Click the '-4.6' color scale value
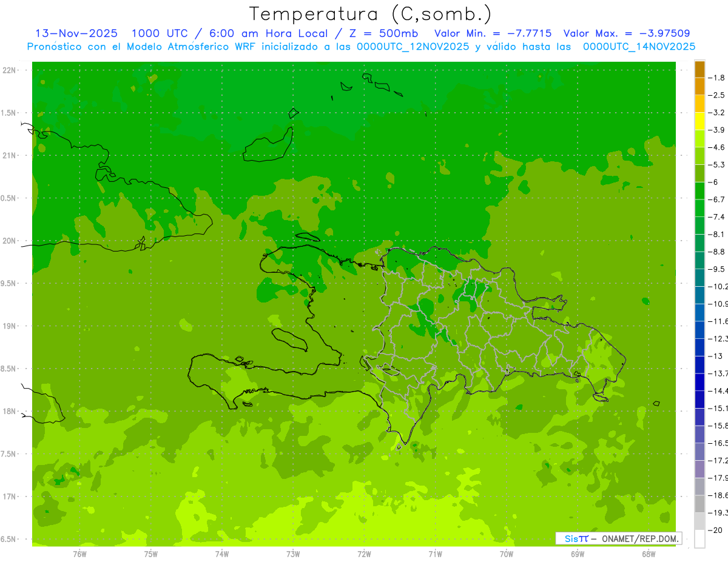 pos(718,147)
